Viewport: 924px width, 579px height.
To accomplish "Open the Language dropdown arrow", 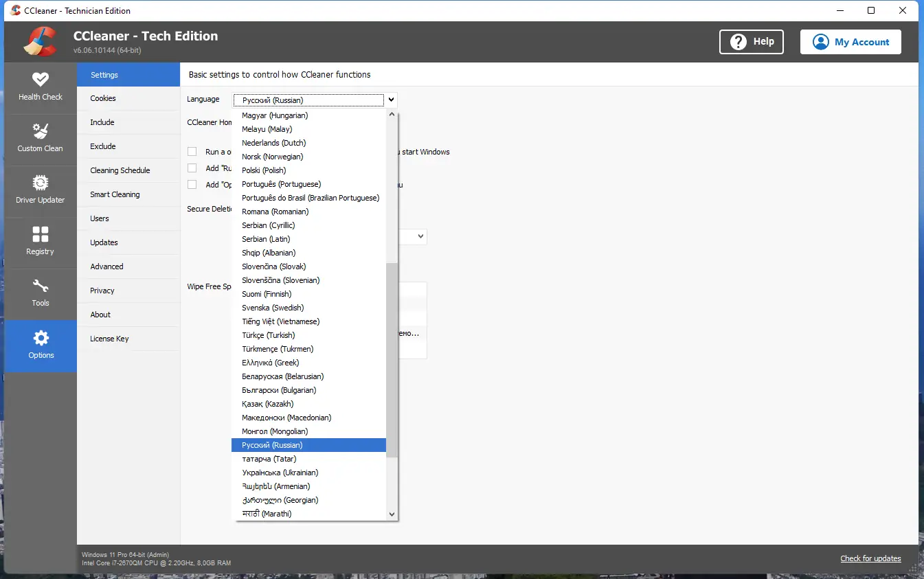I will [390, 100].
